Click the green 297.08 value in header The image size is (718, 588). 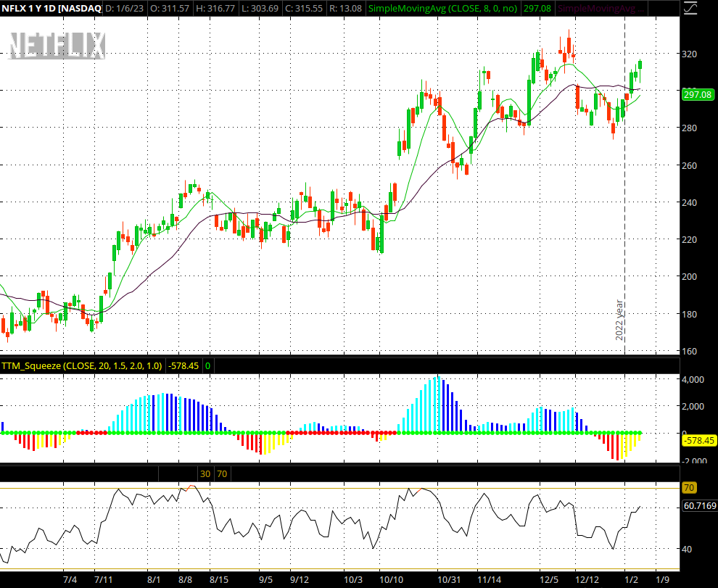click(x=537, y=8)
